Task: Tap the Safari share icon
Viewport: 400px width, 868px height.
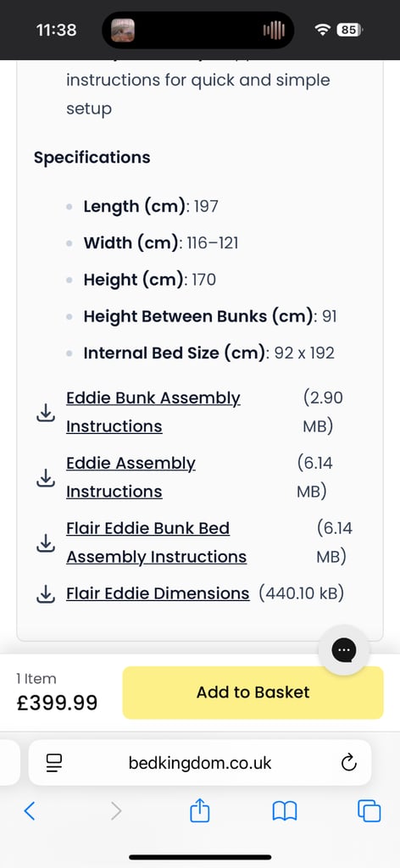Action: click(x=200, y=811)
